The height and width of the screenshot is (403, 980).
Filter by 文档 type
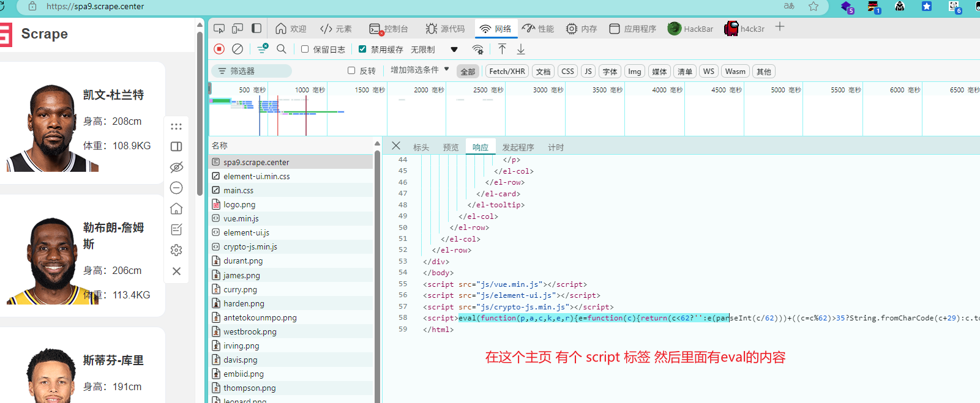point(543,72)
